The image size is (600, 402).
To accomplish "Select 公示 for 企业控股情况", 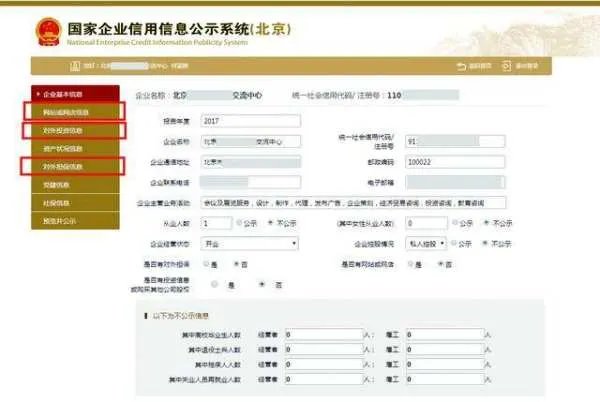I will point(454,243).
